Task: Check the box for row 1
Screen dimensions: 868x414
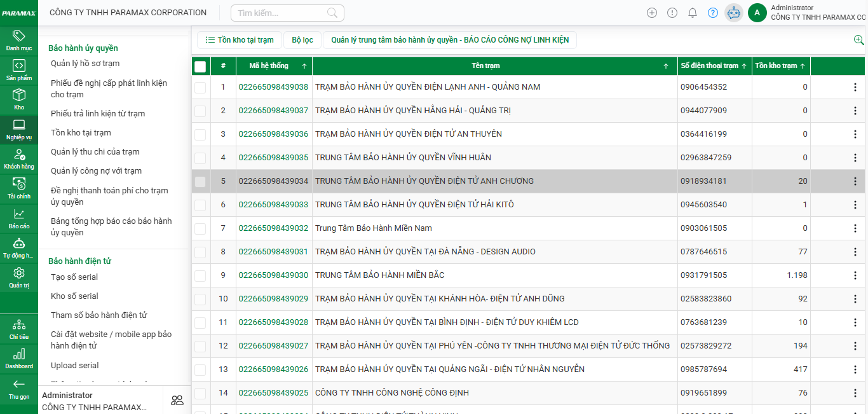Action: (x=200, y=87)
